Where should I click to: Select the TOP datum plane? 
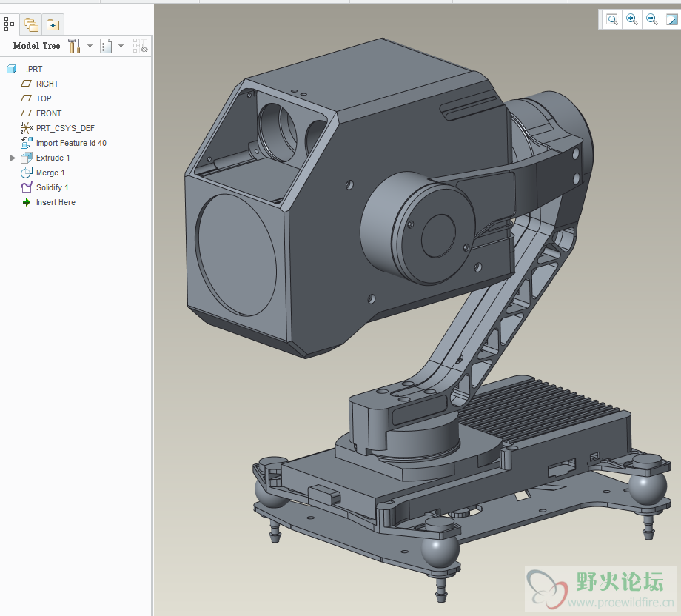[x=44, y=98]
